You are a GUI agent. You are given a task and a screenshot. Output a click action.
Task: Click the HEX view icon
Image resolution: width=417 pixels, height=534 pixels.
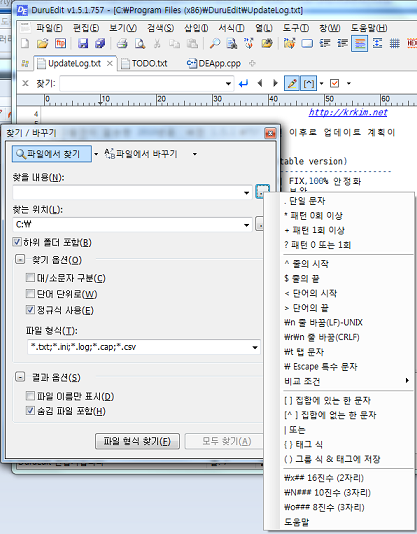412,44
